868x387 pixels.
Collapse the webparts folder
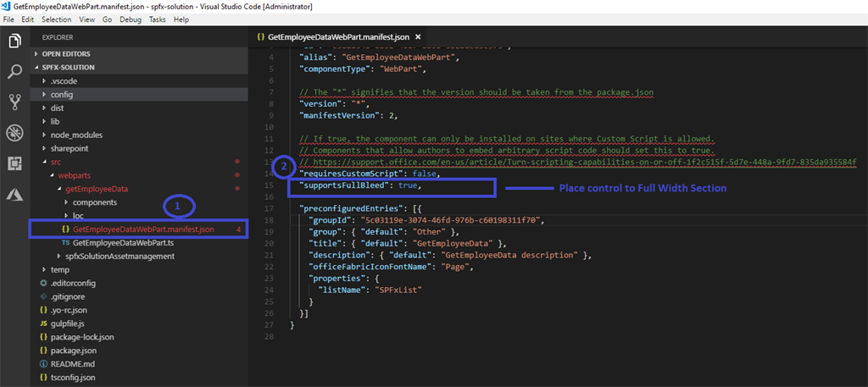click(138, 175)
